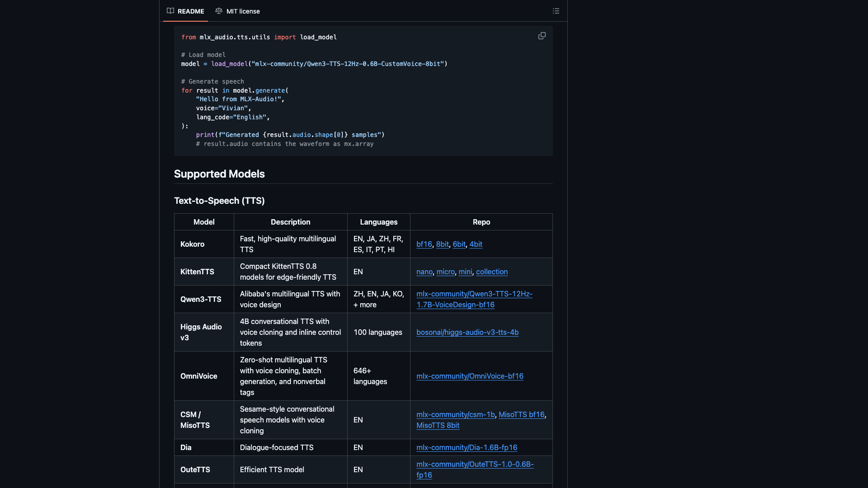Viewport: 868px width, 488px height.
Task: Open the KittenTTS mini link
Action: tap(465, 272)
